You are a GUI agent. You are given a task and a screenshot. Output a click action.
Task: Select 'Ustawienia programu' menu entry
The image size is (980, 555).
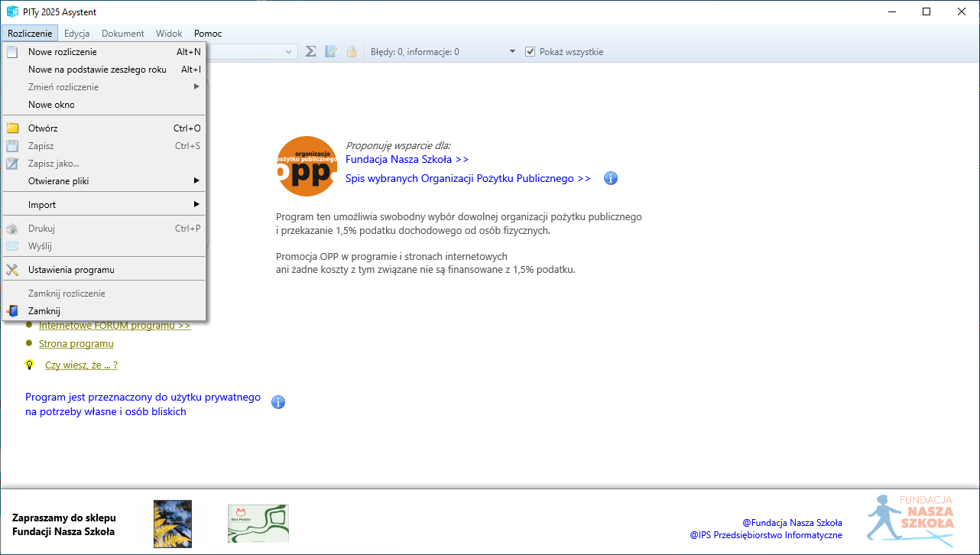pos(71,270)
